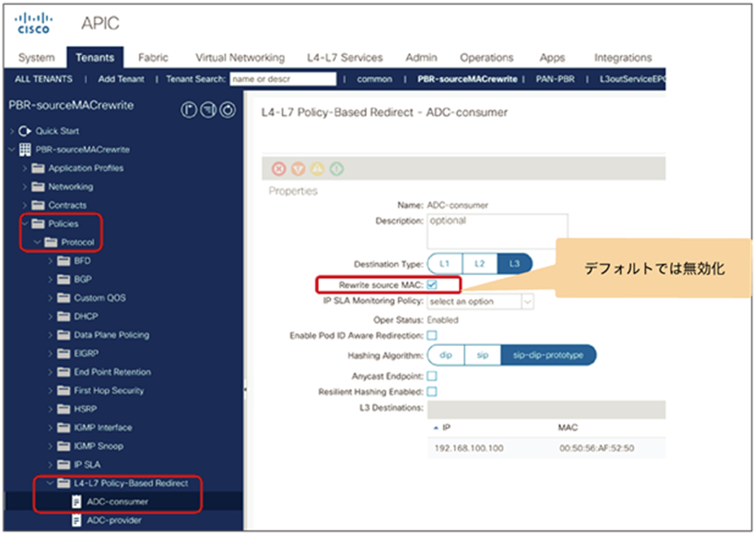Click the ADC-provider document icon
756x535 pixels.
coord(76,520)
